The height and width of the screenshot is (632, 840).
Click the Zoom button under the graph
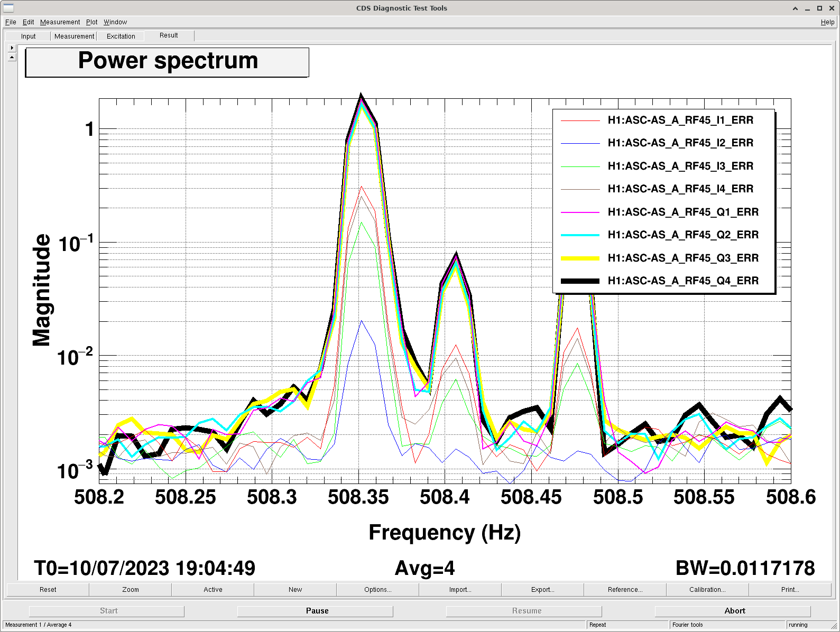point(131,590)
